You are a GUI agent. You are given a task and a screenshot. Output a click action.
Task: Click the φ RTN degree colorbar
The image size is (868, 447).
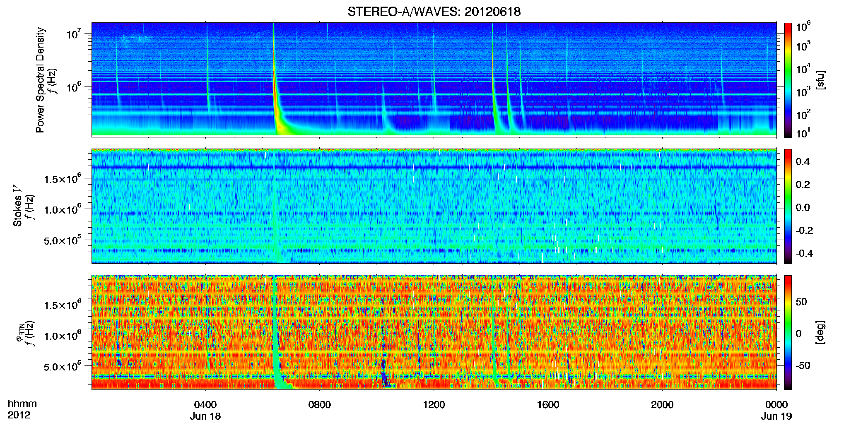pos(788,332)
